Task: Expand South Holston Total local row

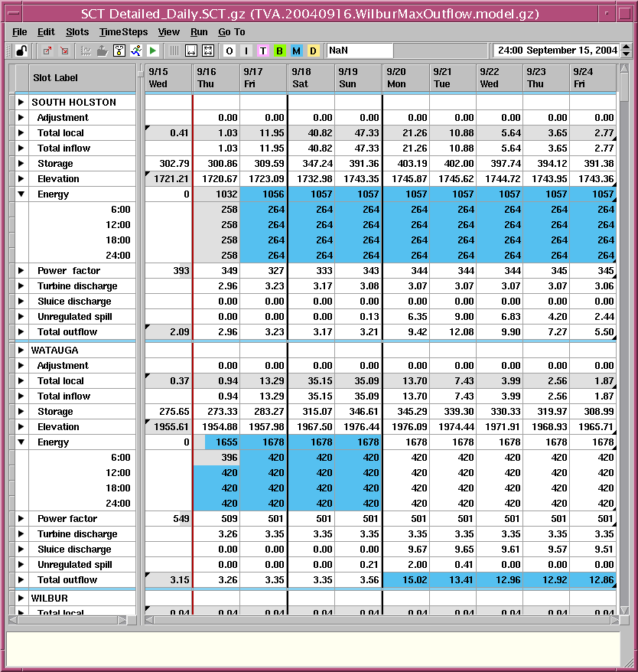Action: point(21,133)
